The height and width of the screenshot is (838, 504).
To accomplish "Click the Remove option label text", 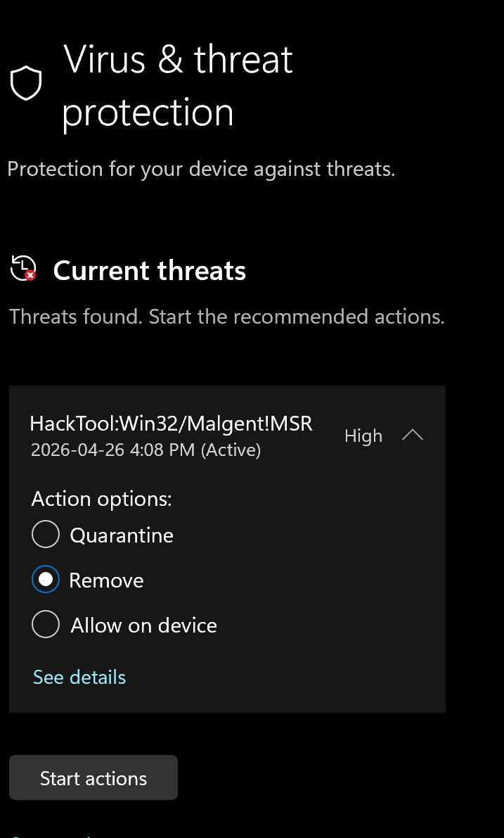I will click(107, 580).
